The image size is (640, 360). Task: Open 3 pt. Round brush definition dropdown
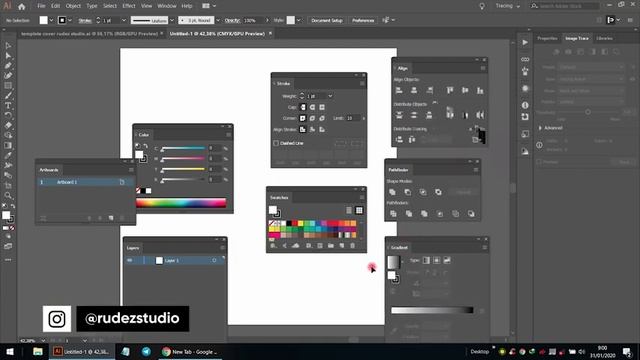click(218, 20)
